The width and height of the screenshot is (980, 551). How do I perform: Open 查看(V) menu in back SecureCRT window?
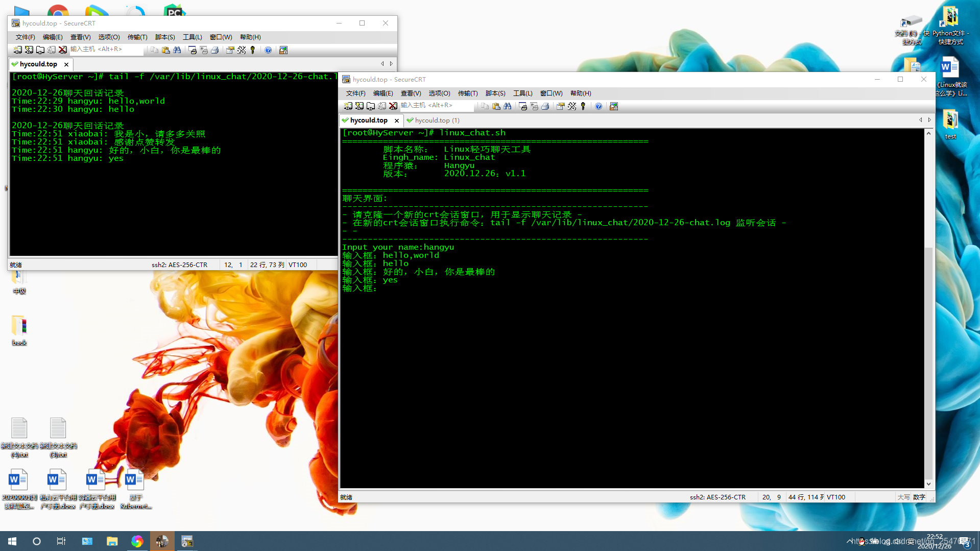(81, 37)
